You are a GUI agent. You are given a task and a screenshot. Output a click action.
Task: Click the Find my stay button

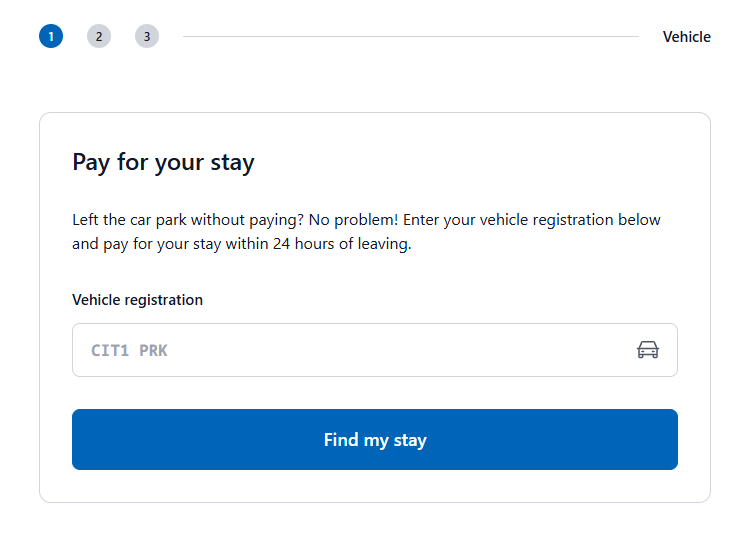click(375, 439)
